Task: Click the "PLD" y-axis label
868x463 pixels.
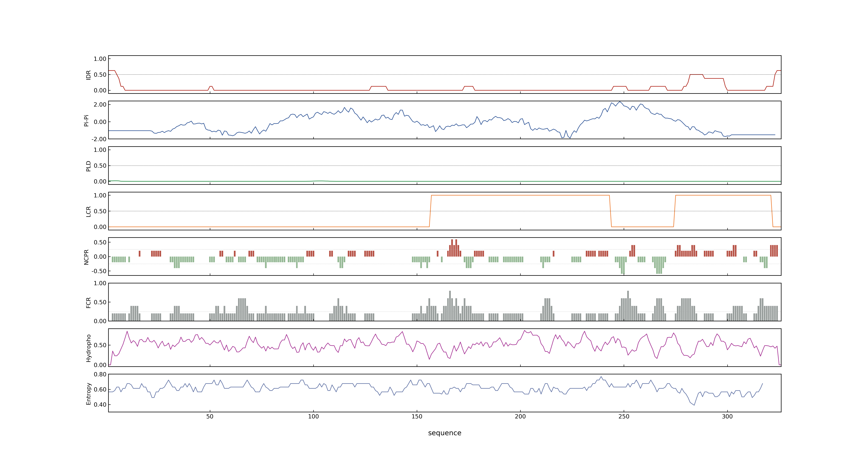Action: click(88, 166)
